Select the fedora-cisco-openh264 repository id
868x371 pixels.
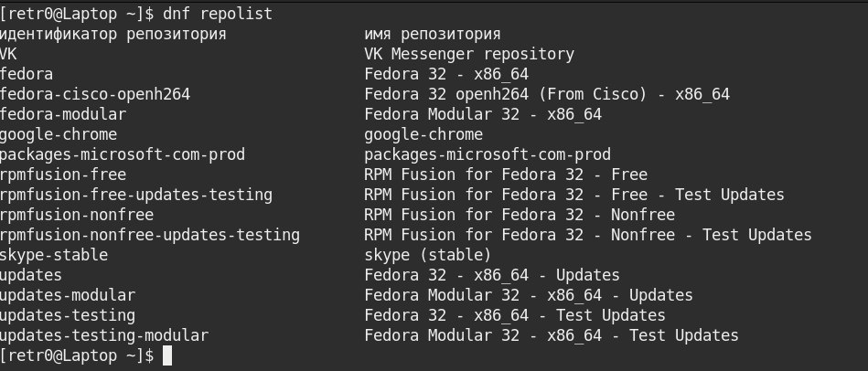click(94, 94)
